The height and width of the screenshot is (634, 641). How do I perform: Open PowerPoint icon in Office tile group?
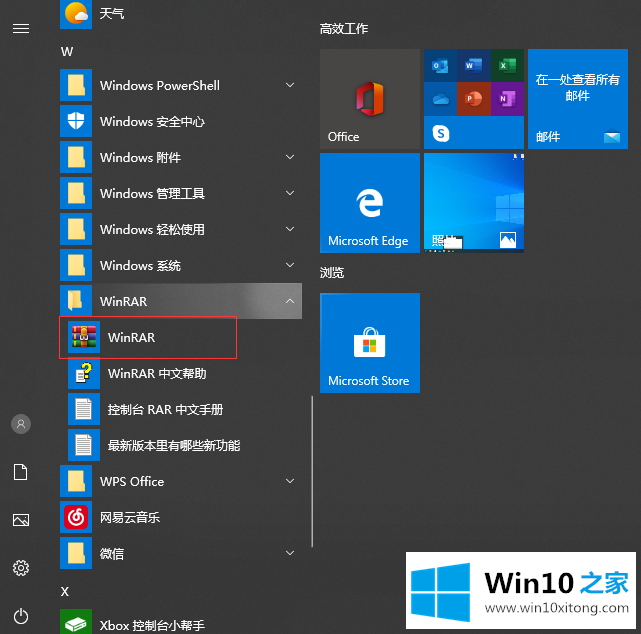474,99
